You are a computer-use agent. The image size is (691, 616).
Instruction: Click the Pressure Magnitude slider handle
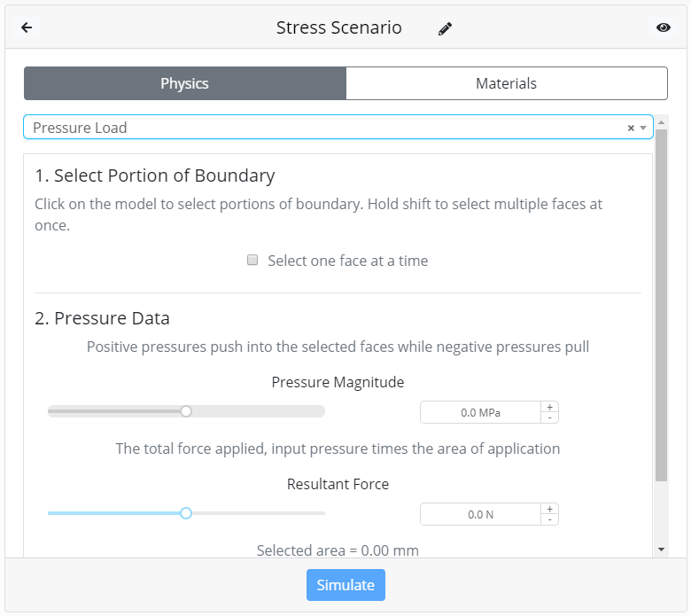click(x=186, y=411)
